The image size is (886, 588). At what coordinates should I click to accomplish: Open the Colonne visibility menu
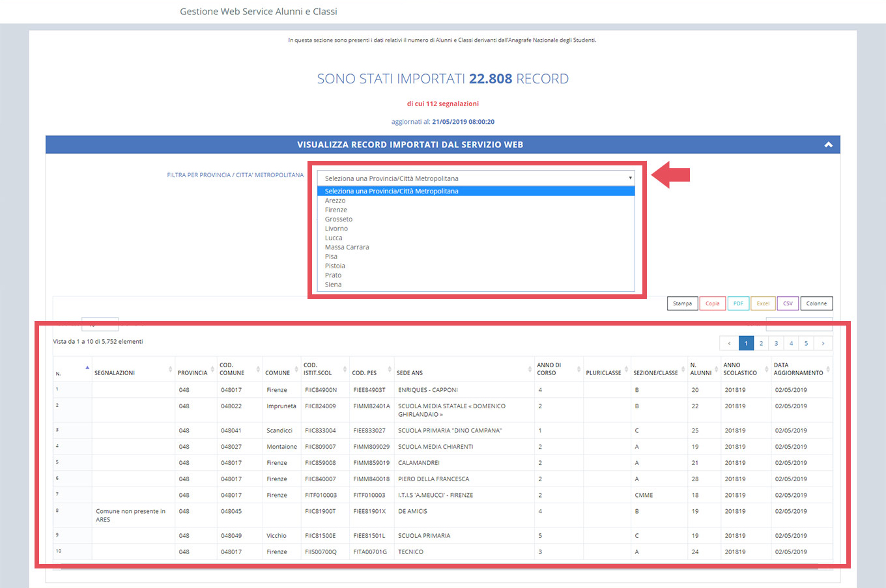[816, 303]
